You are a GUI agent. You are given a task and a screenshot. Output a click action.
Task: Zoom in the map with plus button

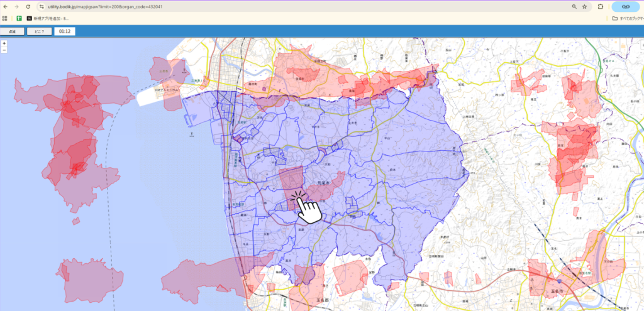coord(4,43)
